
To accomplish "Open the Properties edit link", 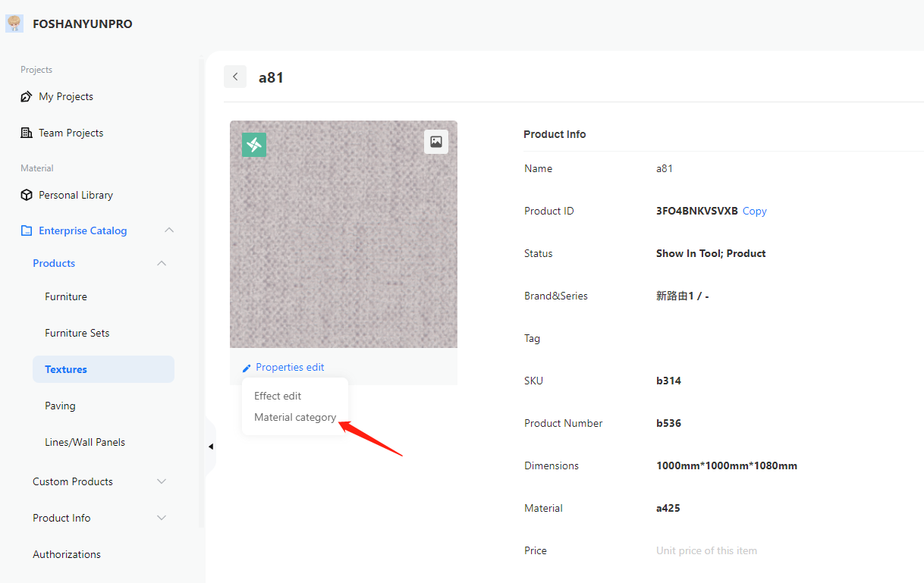I will (290, 367).
